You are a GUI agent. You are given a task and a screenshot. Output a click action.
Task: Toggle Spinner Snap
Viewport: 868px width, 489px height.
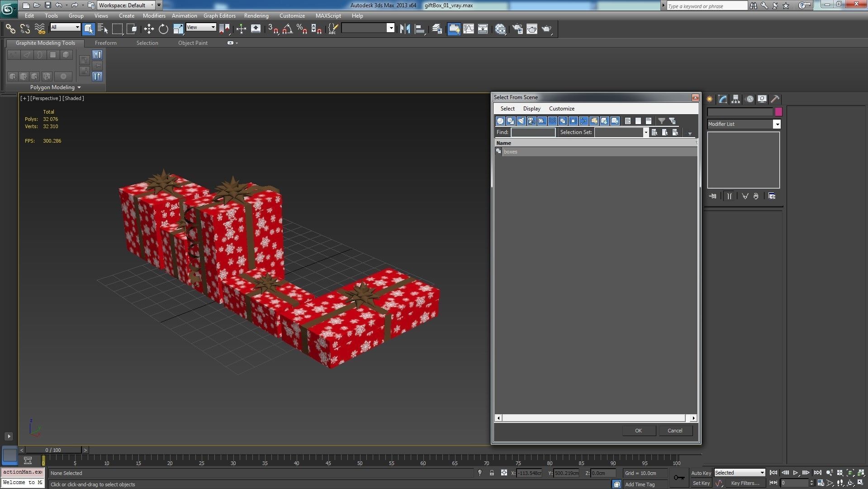(x=317, y=29)
